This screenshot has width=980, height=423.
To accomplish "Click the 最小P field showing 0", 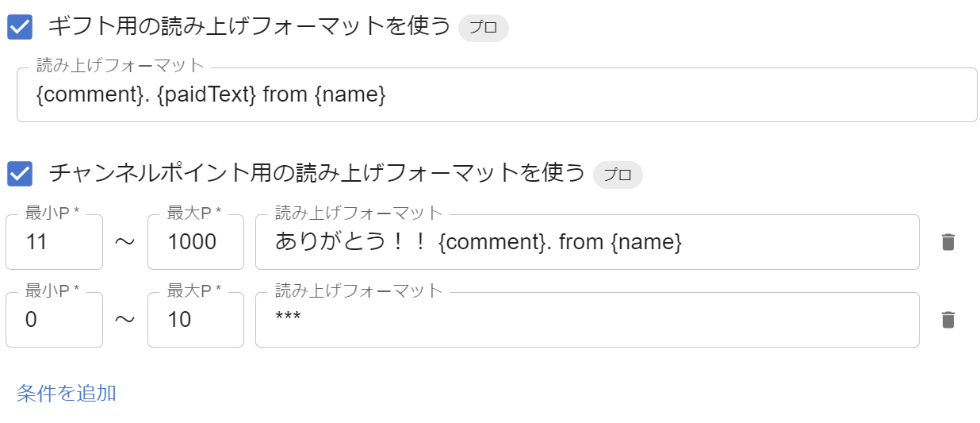I will click(54, 320).
